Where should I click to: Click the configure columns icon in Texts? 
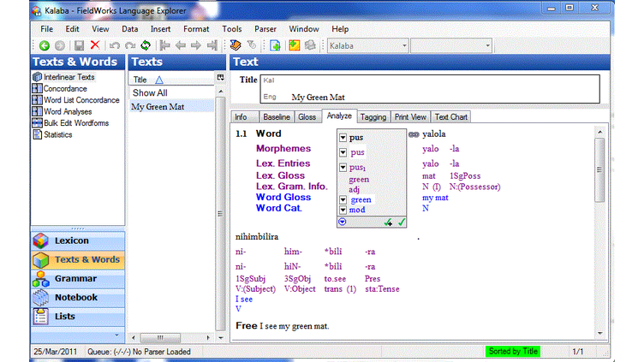[x=221, y=79]
